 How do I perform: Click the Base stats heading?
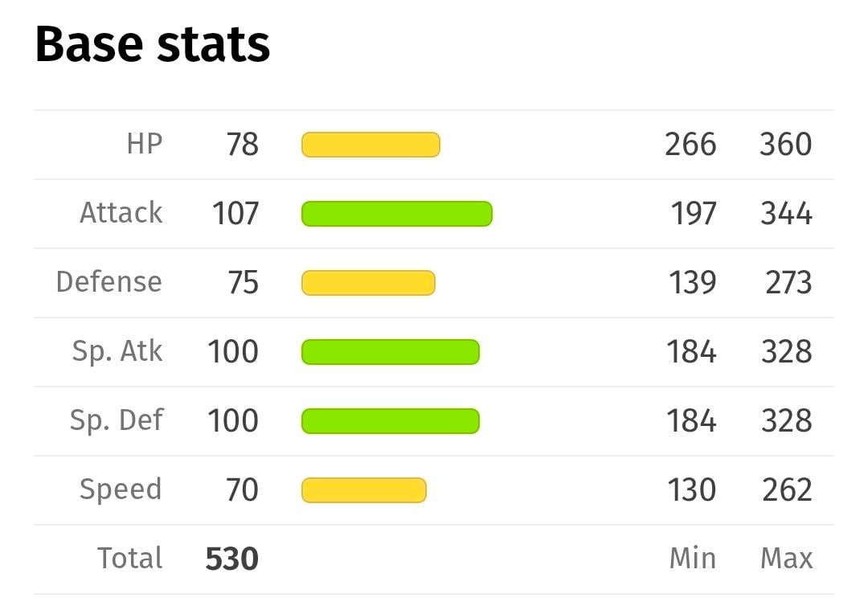click(x=153, y=44)
